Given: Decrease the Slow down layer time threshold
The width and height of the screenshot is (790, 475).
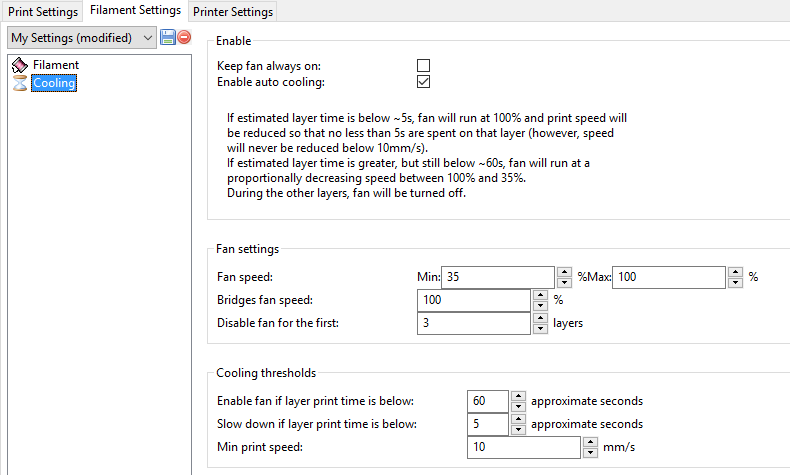Looking at the screenshot, I should pos(518,430).
